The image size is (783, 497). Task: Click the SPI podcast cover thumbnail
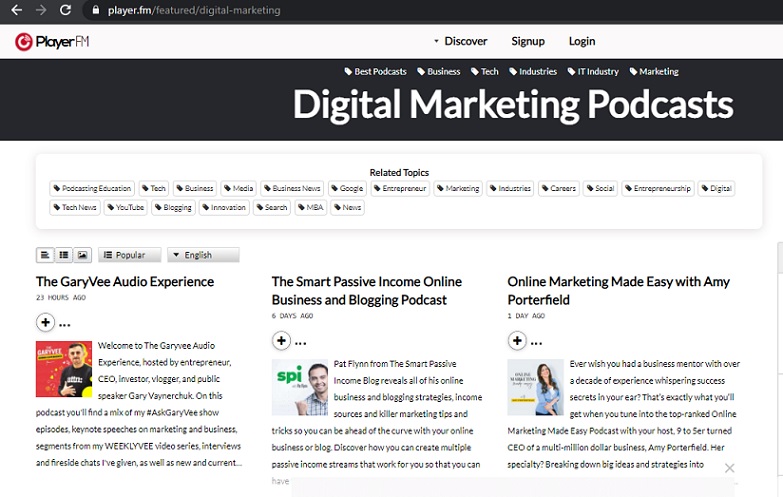point(300,388)
